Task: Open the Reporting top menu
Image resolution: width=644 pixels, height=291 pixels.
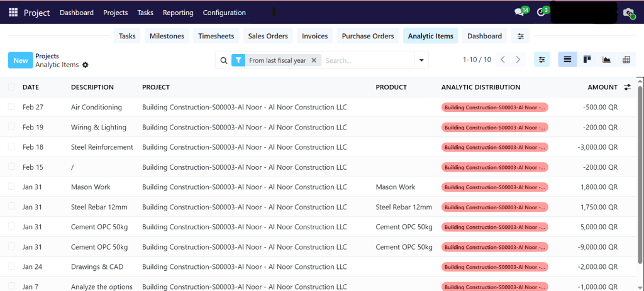Action: click(178, 13)
